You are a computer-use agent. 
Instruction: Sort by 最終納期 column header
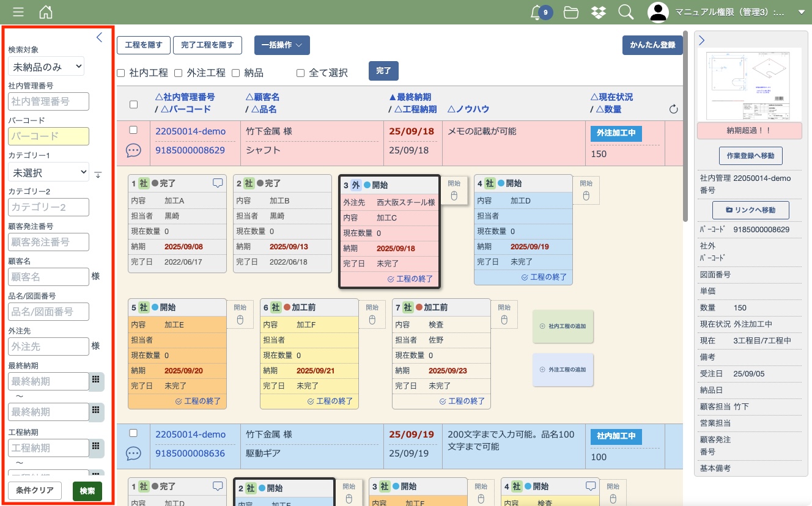pos(410,97)
